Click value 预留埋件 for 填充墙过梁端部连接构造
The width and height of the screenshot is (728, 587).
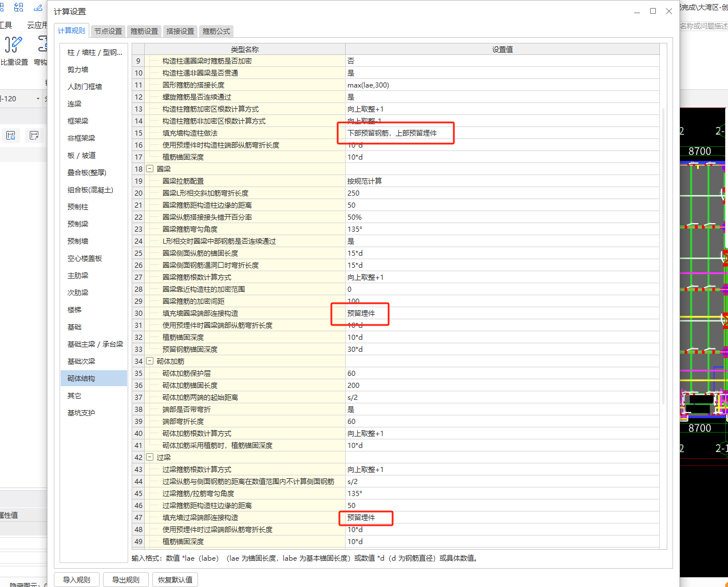tap(361, 517)
